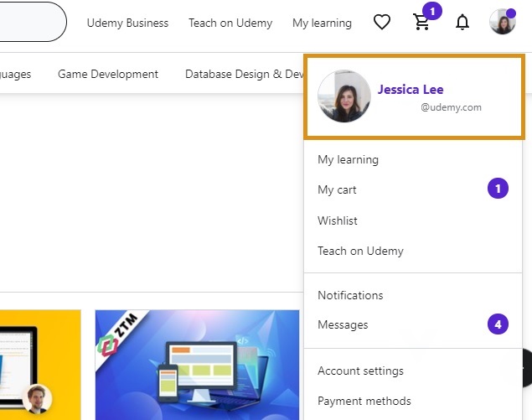532x420 pixels.
Task: Choose Teach on Udemy menu item
Action: (x=360, y=251)
